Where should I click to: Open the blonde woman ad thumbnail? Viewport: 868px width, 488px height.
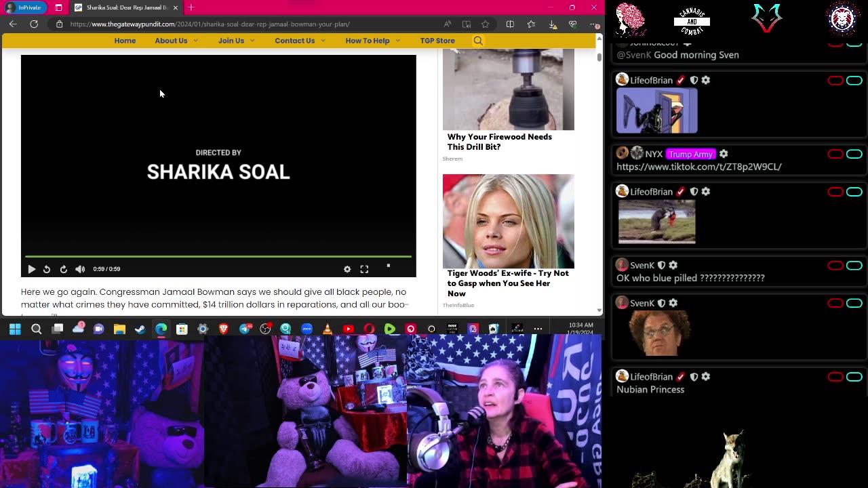pos(509,222)
